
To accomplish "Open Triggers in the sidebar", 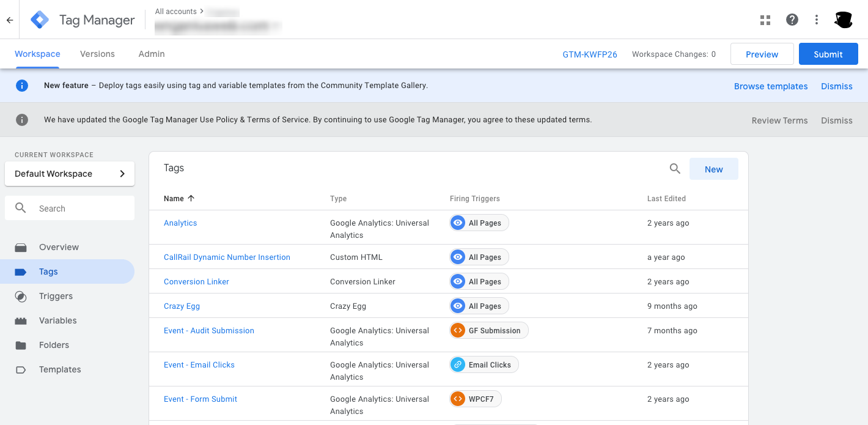I will [56, 296].
